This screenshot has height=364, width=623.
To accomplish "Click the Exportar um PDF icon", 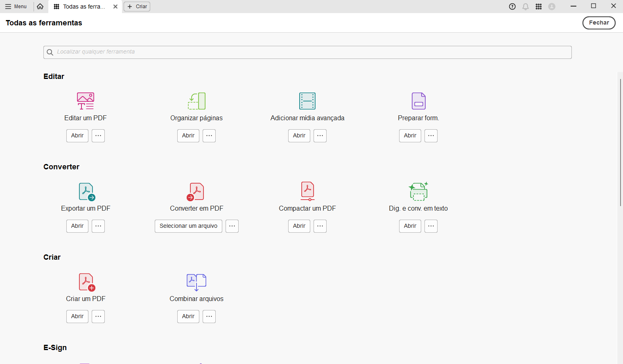I will pos(86,192).
